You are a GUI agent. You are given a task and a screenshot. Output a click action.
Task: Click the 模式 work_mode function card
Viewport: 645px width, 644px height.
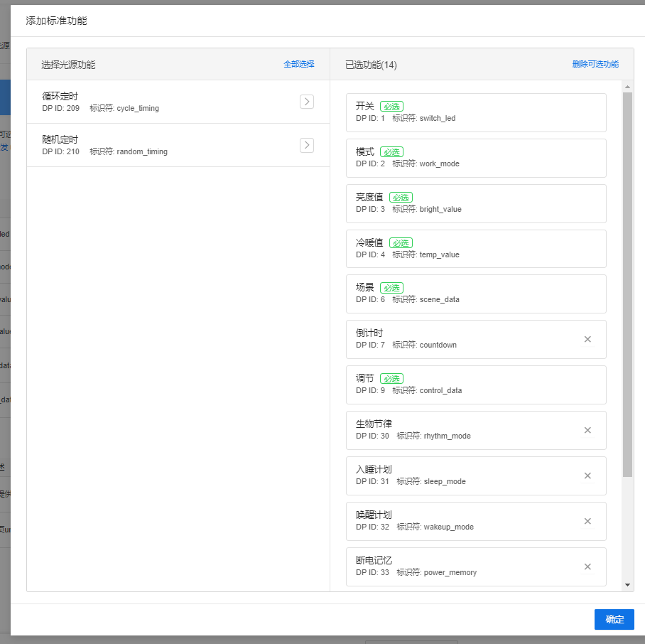click(x=476, y=158)
